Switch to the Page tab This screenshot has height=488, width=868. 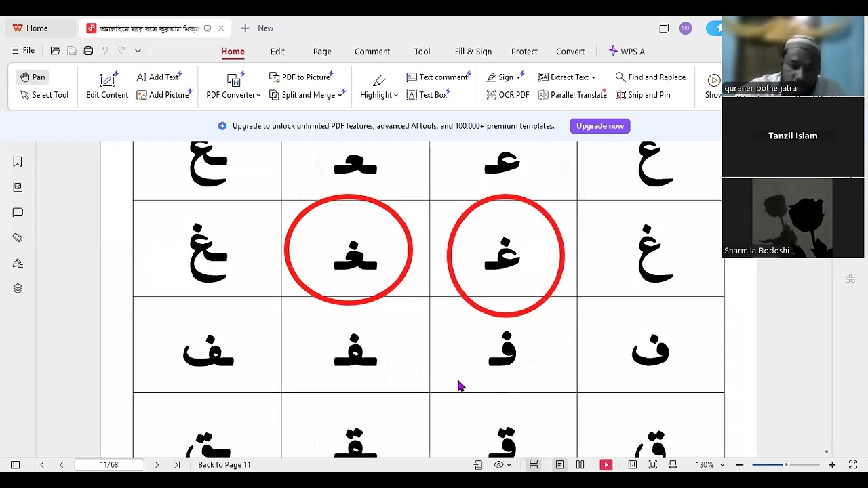pyautogui.click(x=322, y=52)
